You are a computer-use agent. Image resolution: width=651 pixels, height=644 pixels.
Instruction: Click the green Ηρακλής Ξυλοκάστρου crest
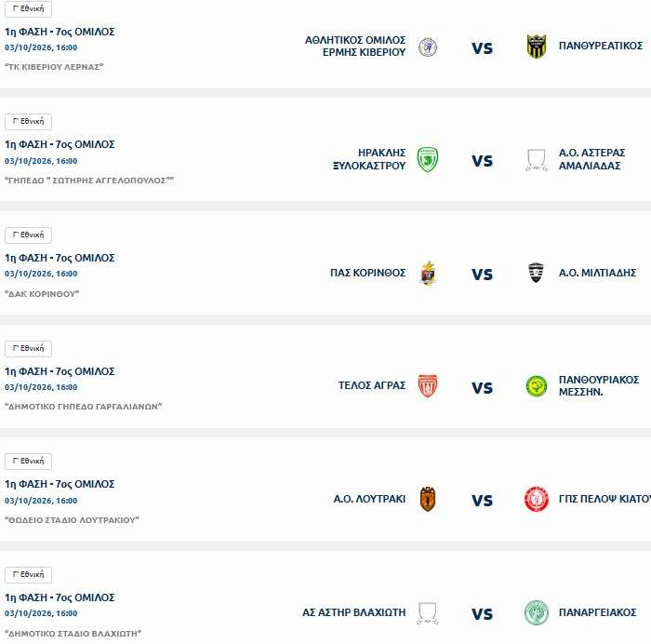point(428,159)
